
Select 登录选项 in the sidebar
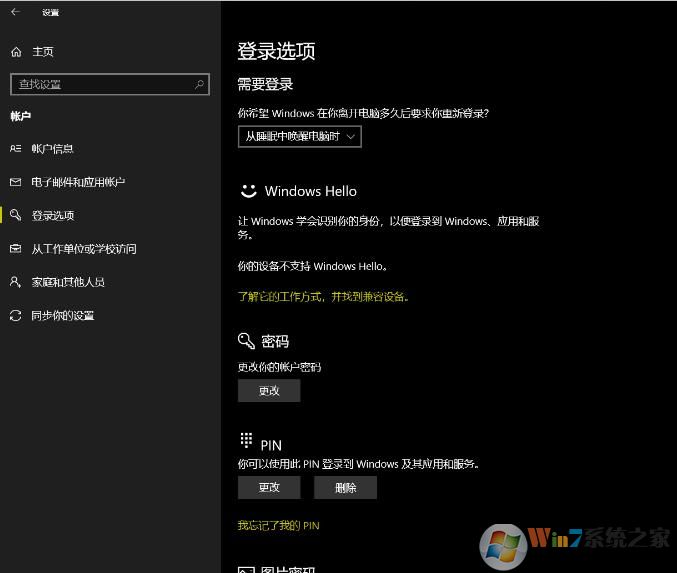pos(53,215)
